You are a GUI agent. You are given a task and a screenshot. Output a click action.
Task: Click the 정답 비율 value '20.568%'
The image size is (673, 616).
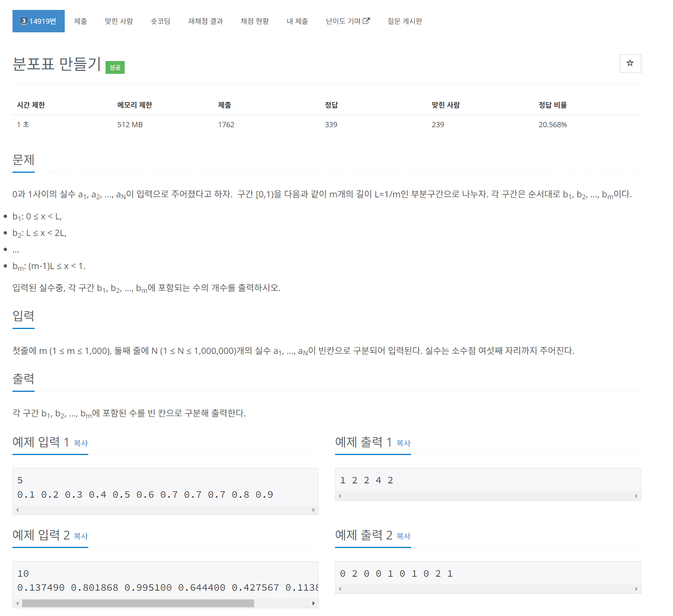[x=553, y=125]
